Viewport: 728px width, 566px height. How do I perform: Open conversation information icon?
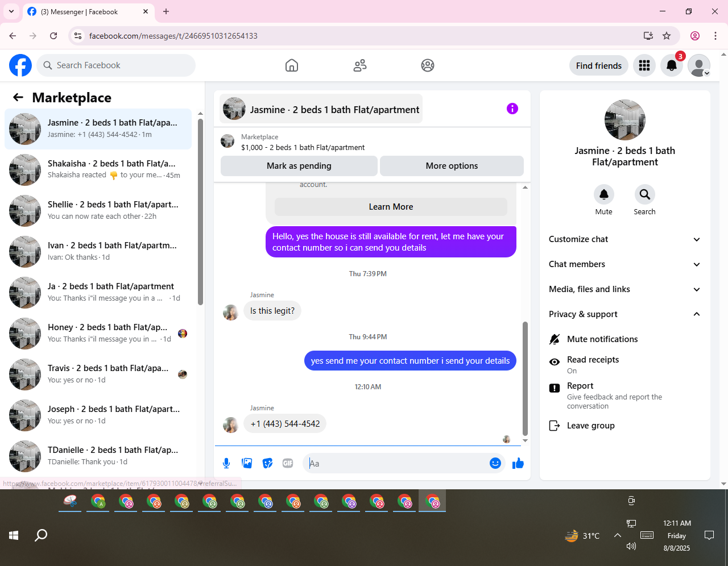pyautogui.click(x=512, y=109)
